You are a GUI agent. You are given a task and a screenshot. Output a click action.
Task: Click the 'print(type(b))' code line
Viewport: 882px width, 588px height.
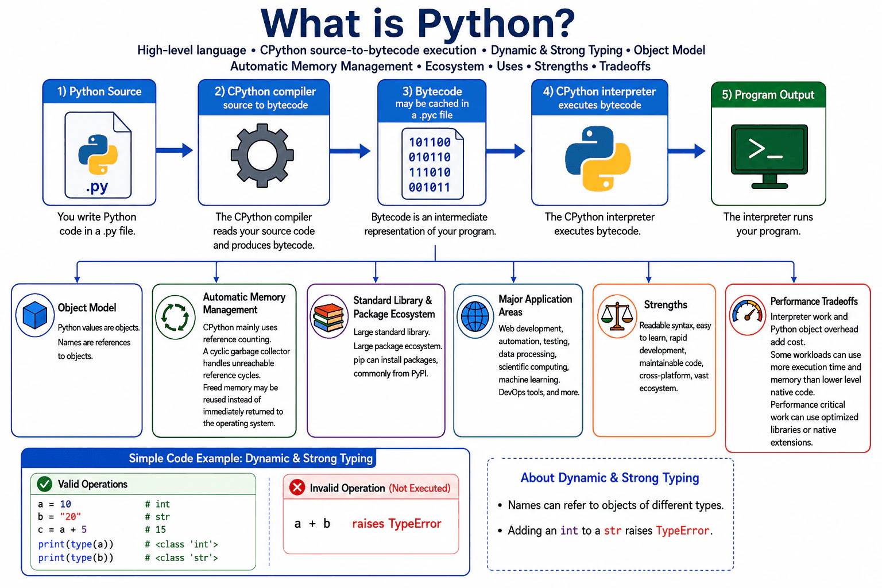[x=76, y=558]
